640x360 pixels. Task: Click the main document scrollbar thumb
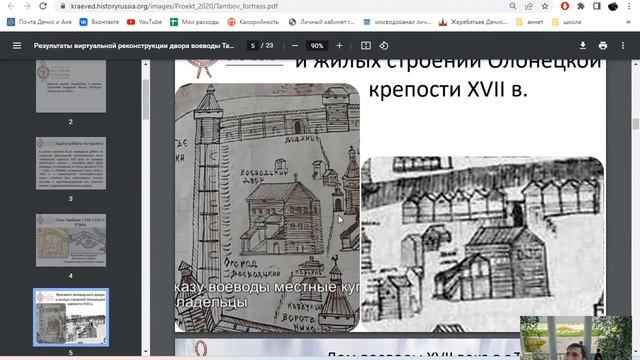click(636, 124)
